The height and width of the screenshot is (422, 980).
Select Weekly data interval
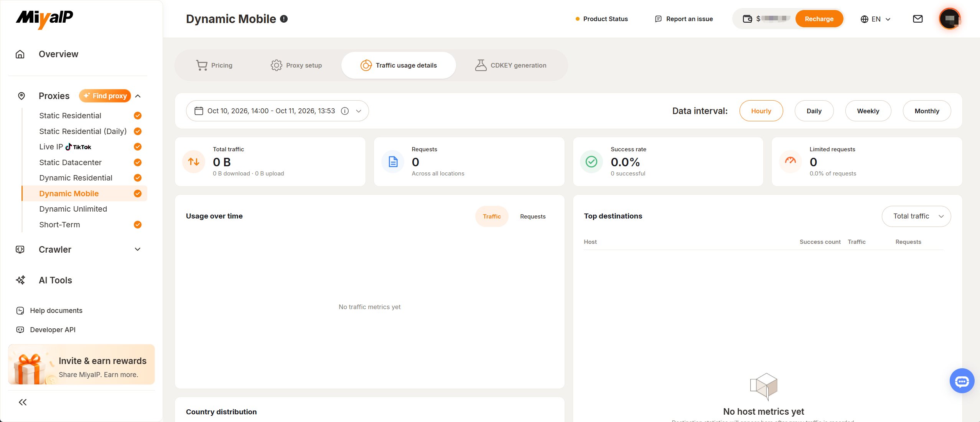(868, 111)
